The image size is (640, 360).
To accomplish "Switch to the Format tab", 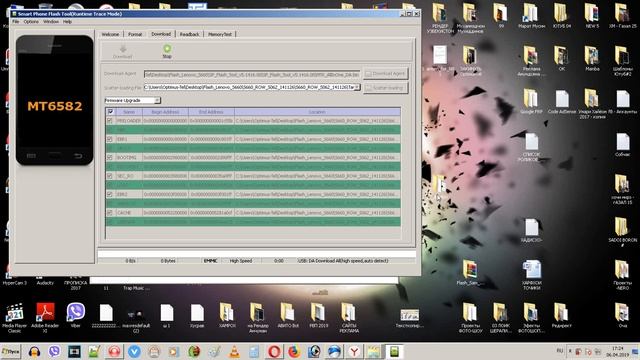I will click(135, 34).
